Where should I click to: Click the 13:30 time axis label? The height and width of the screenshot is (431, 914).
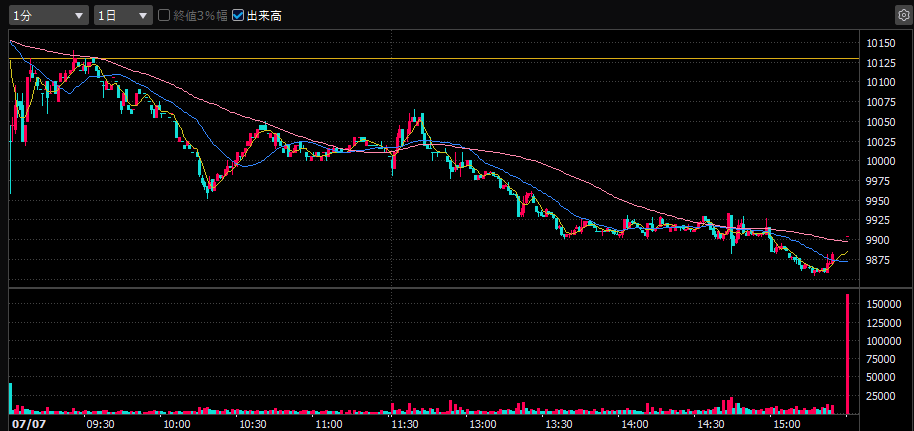point(558,424)
